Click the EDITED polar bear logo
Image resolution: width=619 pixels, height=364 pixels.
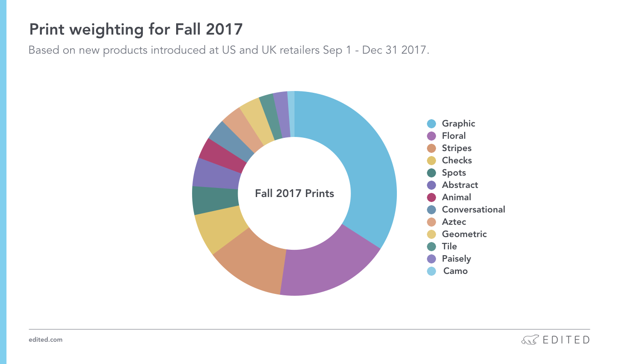[530, 340]
